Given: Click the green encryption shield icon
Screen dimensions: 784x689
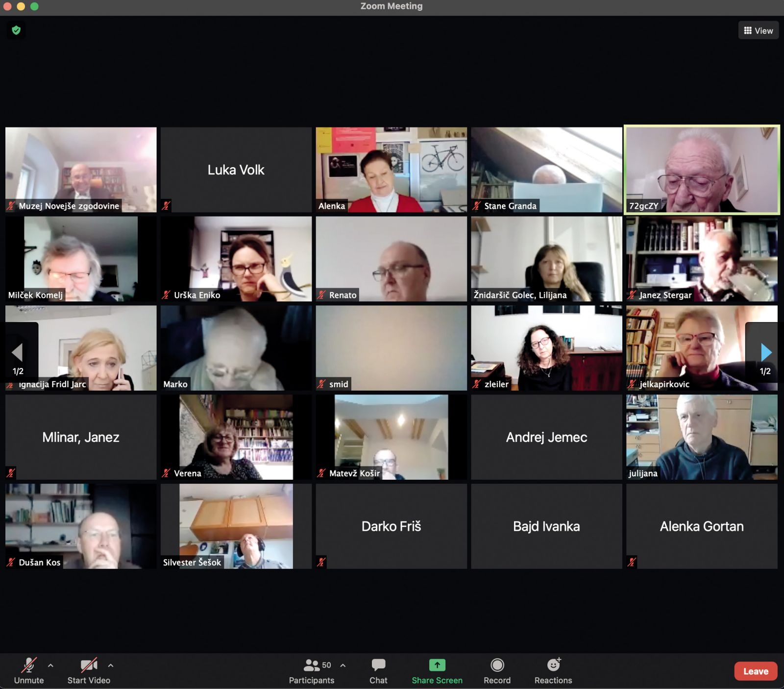Looking at the screenshot, I should click(16, 30).
